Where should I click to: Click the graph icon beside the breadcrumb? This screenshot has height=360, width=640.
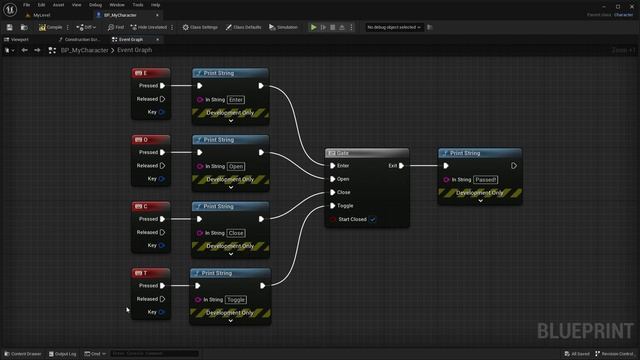[52, 50]
